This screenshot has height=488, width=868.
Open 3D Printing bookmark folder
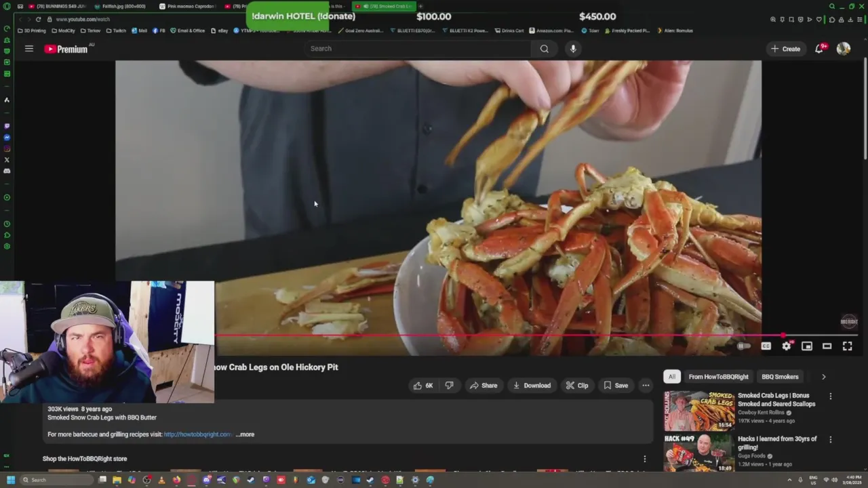tap(32, 30)
